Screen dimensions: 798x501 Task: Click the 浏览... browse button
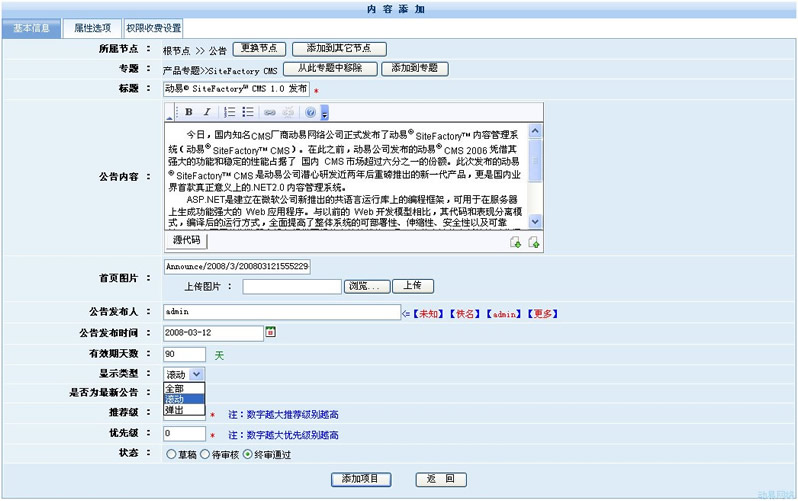[x=367, y=286]
